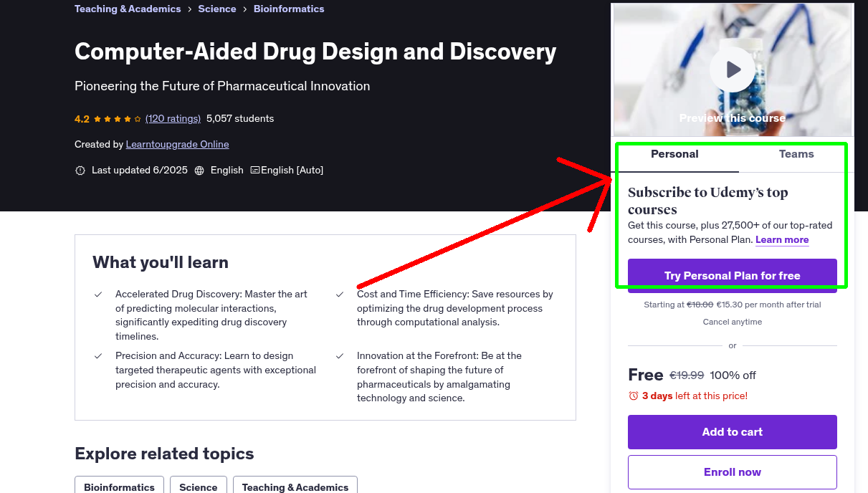Click the last updated clock icon
Image resolution: width=868 pixels, height=493 pixels.
tap(80, 171)
